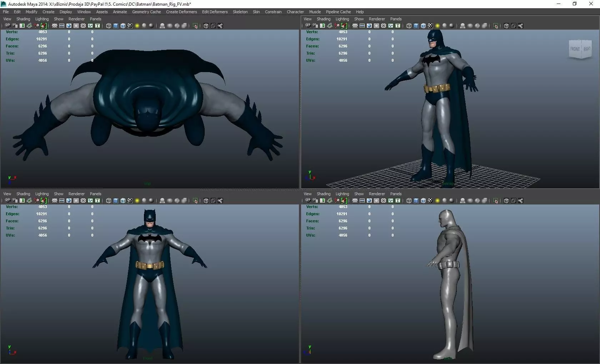Toggle X-Ray Joints in front view panel

(x=220, y=201)
